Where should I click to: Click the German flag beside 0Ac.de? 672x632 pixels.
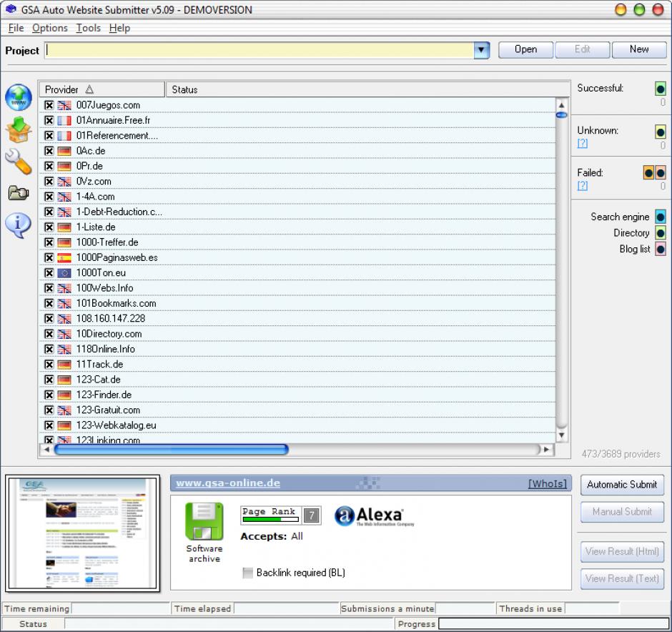pos(64,152)
